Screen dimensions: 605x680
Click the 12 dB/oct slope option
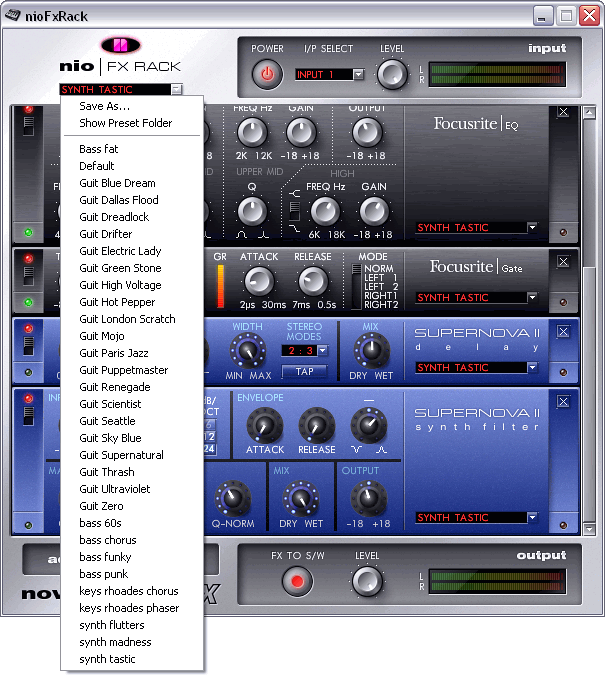pyautogui.click(x=209, y=437)
